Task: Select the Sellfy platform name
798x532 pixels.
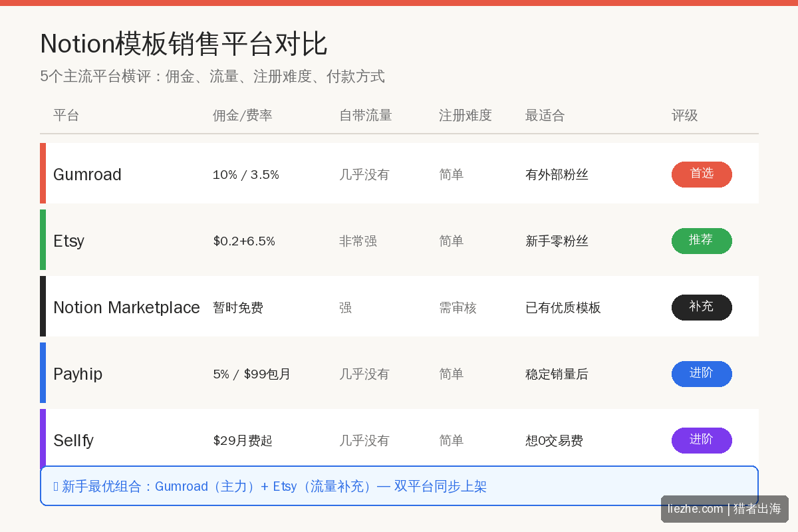Action: tap(73, 440)
